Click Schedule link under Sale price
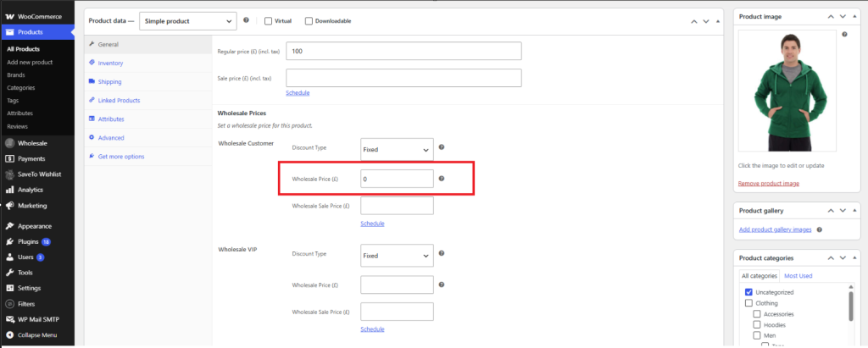This screenshot has width=868, height=348. coord(298,93)
